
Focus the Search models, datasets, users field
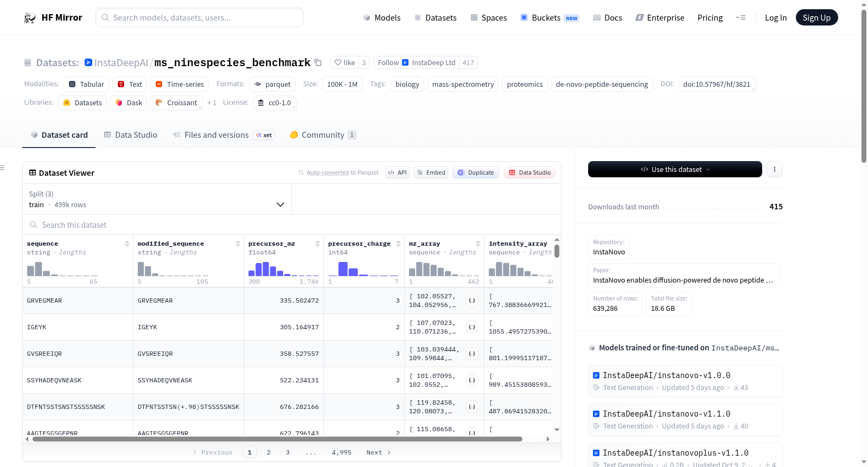pyautogui.click(x=200, y=18)
